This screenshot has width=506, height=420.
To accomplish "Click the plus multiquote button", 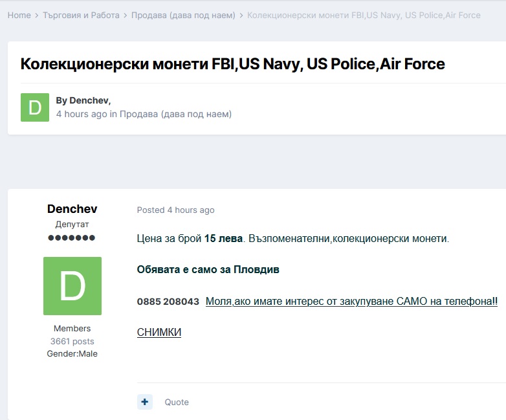I will click(x=145, y=402).
